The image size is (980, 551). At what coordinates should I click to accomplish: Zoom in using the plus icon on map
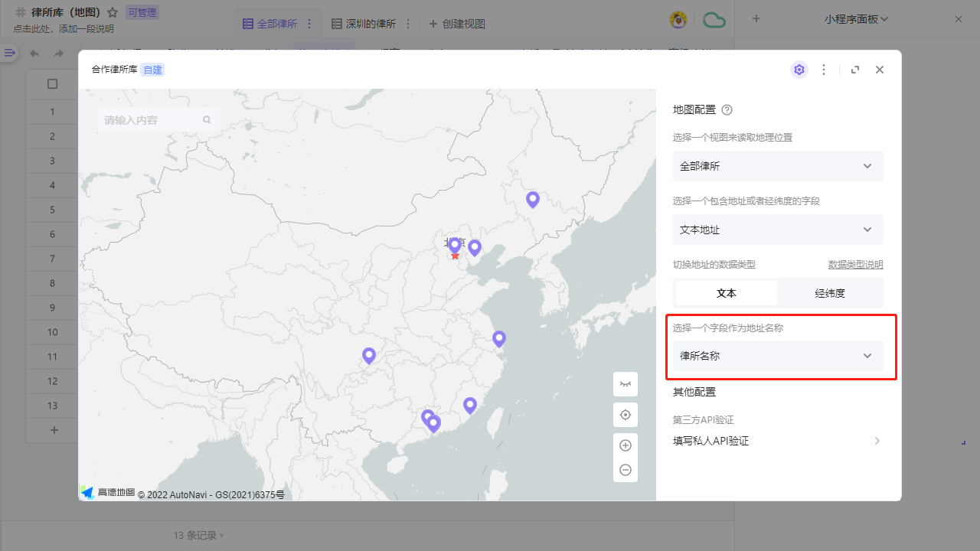tap(626, 445)
